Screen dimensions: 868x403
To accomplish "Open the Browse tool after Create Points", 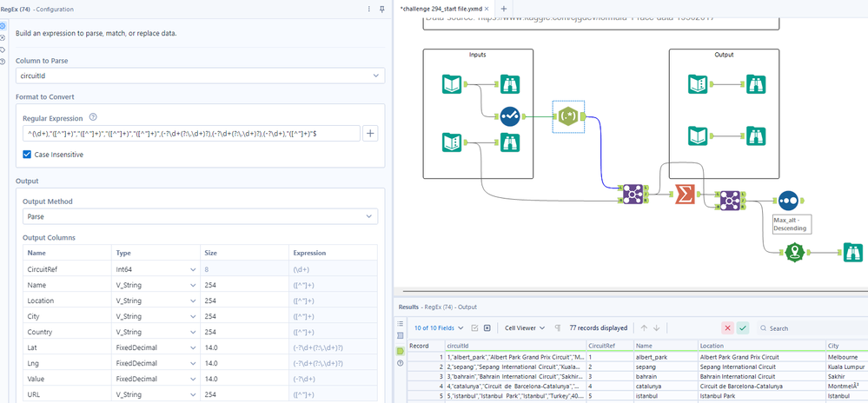I will click(x=853, y=253).
